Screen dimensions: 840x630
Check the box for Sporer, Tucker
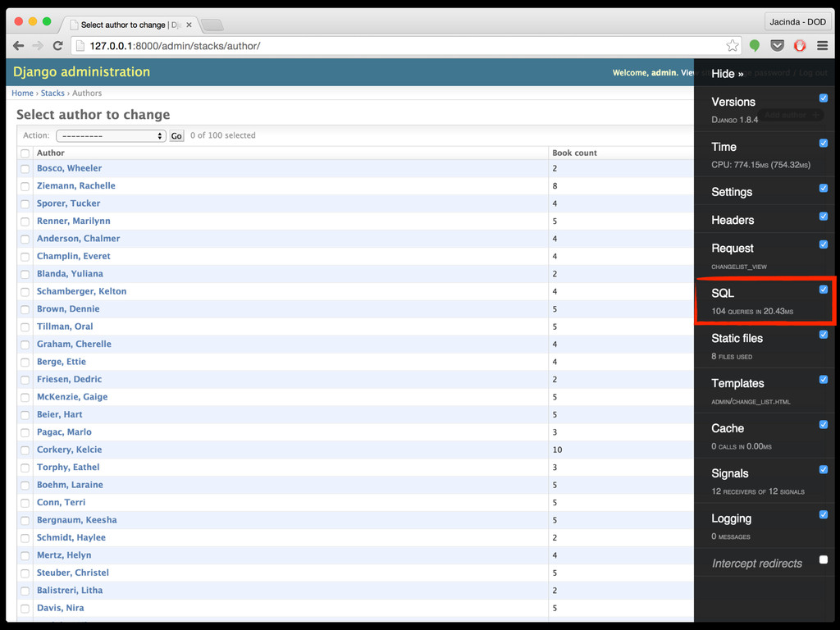pyautogui.click(x=25, y=204)
